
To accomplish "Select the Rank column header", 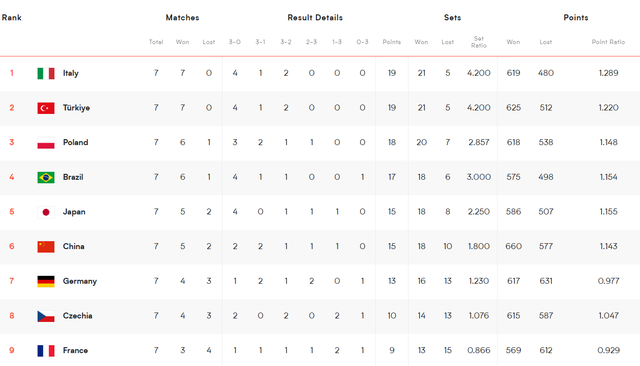I will pos(11,18).
